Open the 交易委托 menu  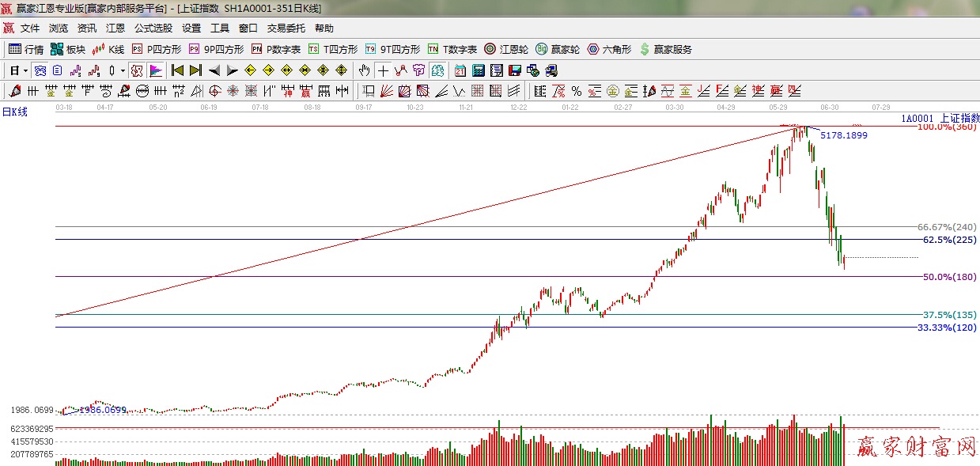pyautogui.click(x=286, y=28)
